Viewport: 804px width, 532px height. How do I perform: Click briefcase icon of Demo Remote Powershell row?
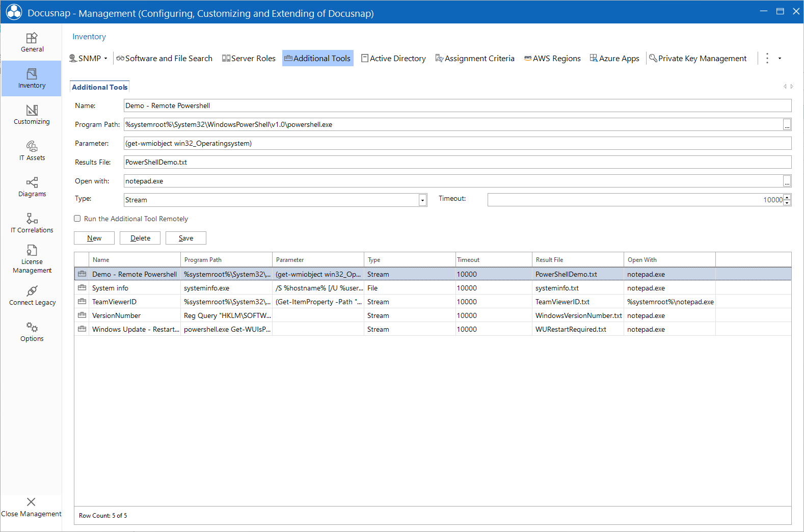click(82, 274)
